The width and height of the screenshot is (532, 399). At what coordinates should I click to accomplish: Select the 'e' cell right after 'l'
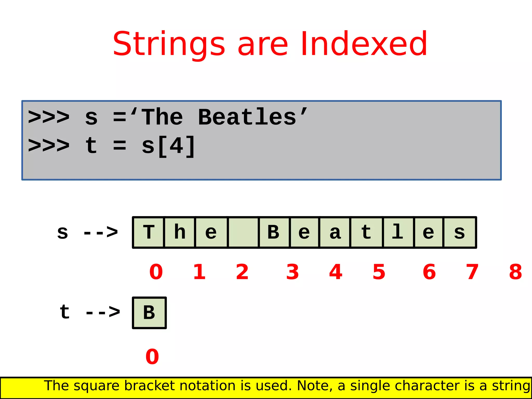pyautogui.click(x=429, y=232)
